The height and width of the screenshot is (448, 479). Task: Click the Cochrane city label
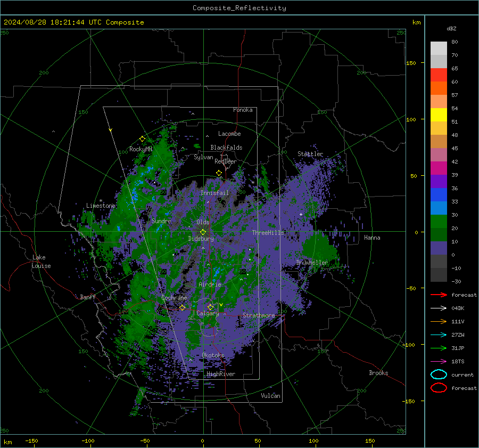tap(174, 298)
